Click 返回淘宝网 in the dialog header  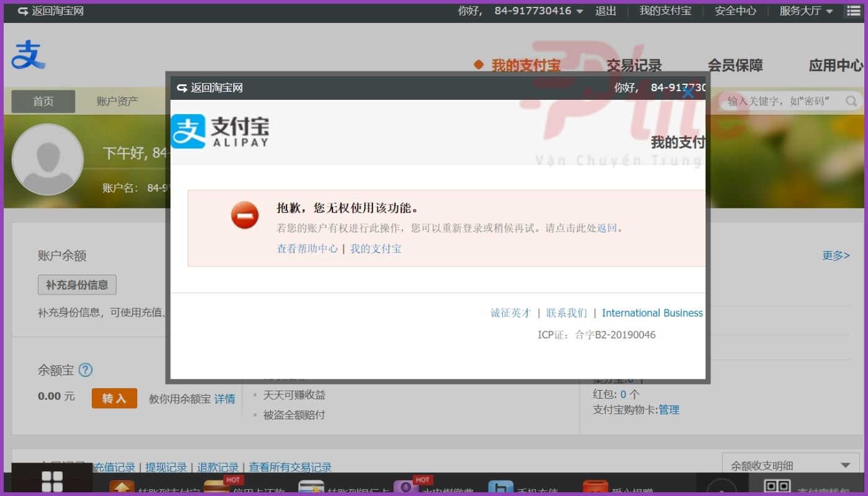pyautogui.click(x=216, y=88)
